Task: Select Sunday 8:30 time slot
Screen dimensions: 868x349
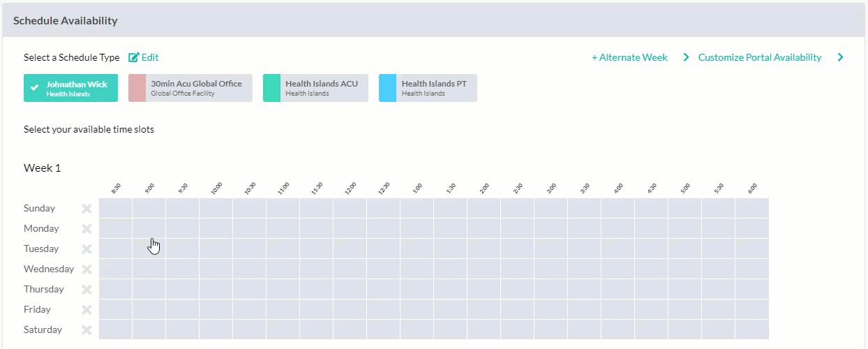Action: pos(116,208)
